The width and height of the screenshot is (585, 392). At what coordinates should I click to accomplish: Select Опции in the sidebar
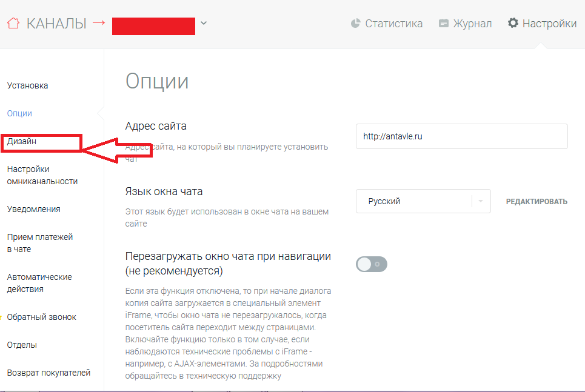19,113
